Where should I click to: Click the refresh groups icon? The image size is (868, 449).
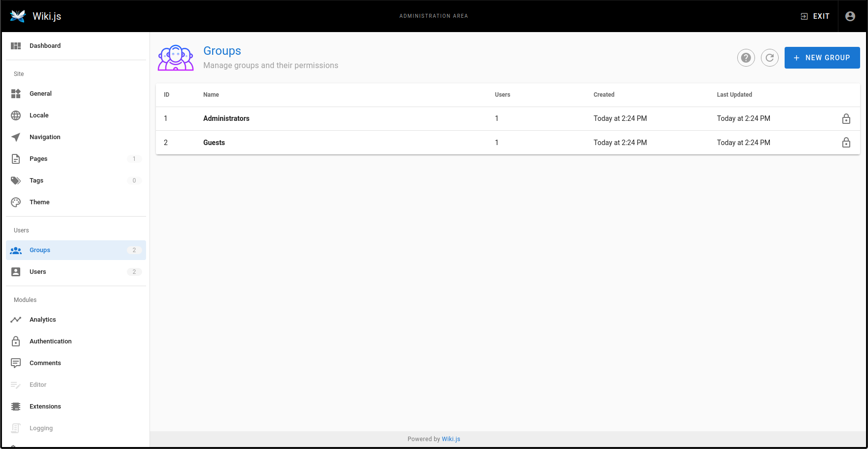[x=769, y=58]
